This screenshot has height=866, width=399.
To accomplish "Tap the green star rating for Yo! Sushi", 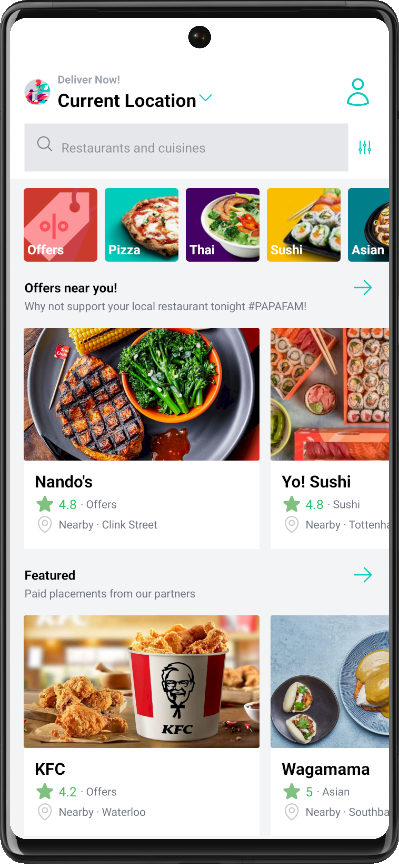I will [x=291, y=504].
